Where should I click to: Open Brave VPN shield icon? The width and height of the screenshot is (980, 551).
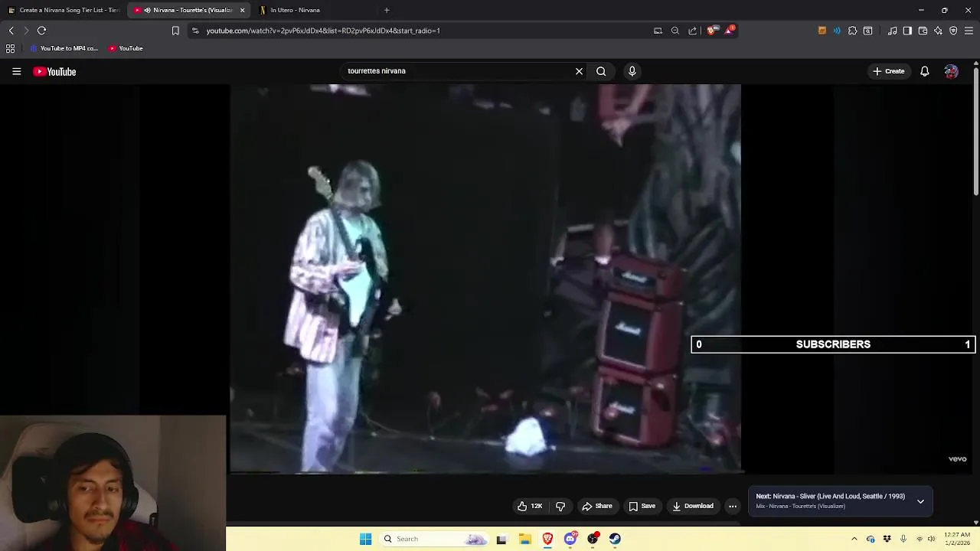click(x=953, y=31)
